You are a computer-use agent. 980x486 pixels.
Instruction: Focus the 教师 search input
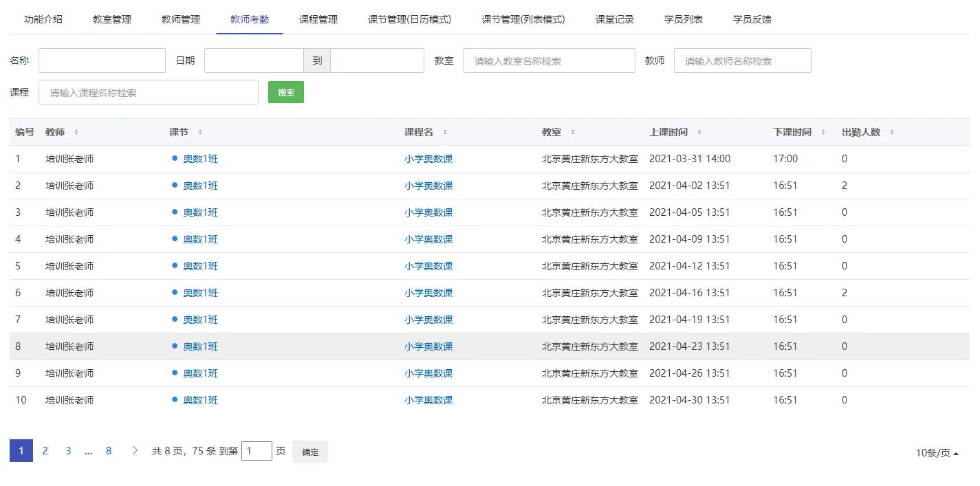(x=743, y=60)
